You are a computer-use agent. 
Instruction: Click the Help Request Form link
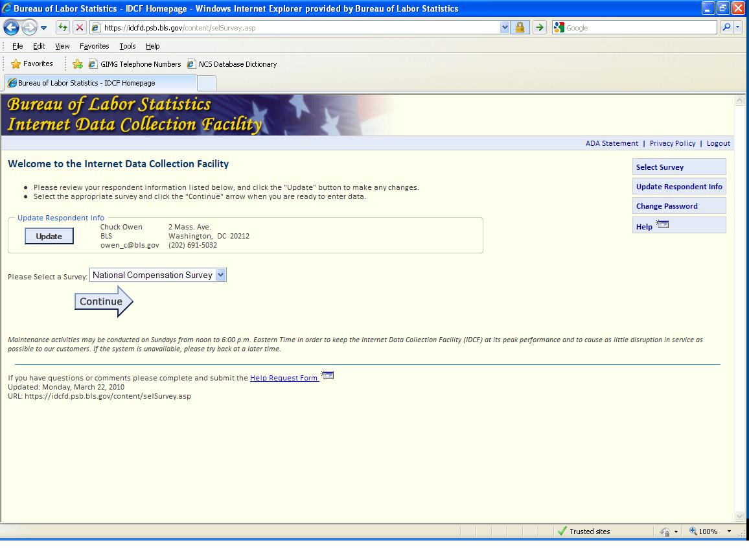284,378
